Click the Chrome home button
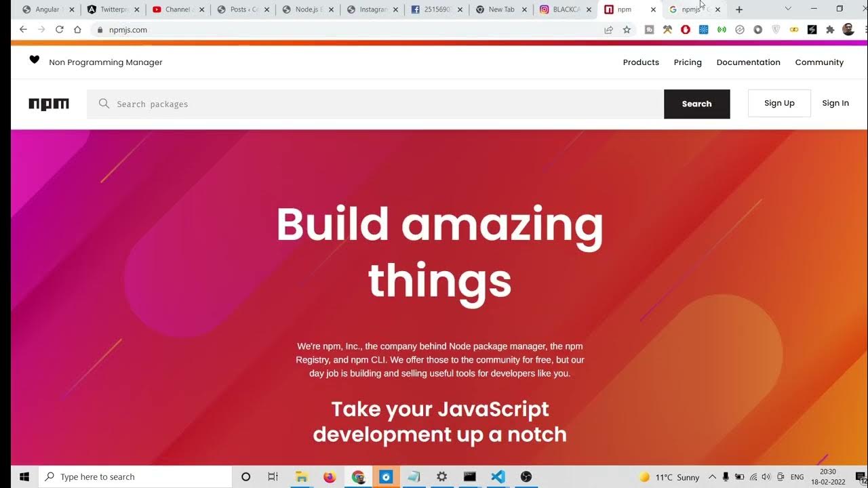This screenshot has height=488, width=868. pyautogui.click(x=77, y=30)
